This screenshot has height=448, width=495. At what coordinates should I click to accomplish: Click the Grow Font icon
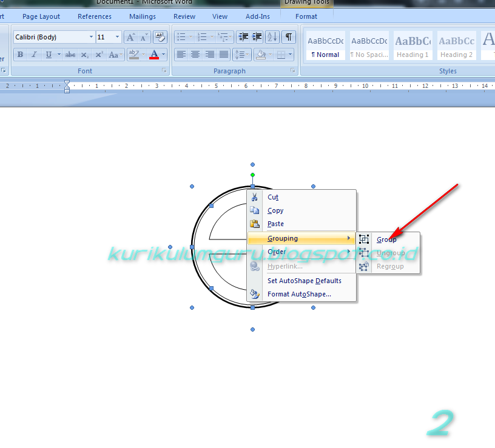(x=132, y=36)
